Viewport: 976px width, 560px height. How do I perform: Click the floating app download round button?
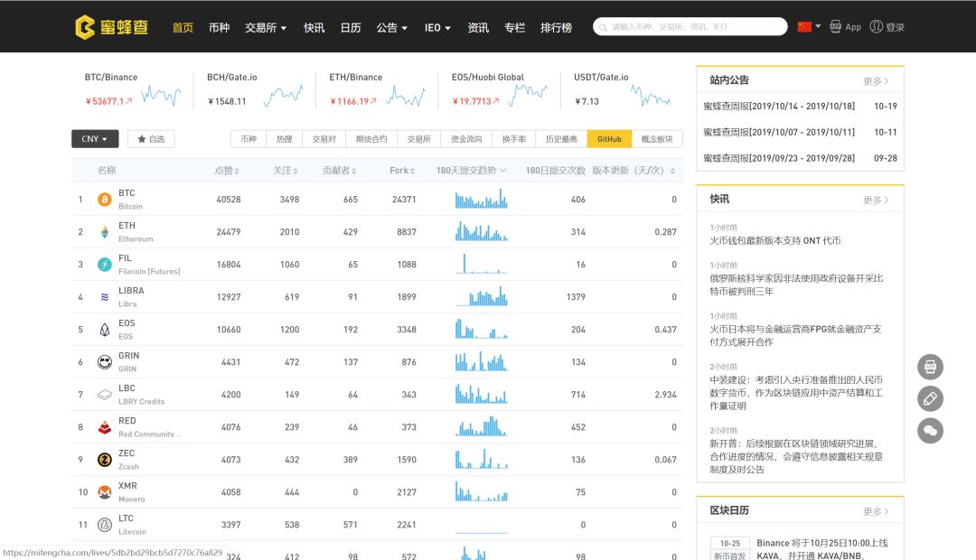point(930,367)
